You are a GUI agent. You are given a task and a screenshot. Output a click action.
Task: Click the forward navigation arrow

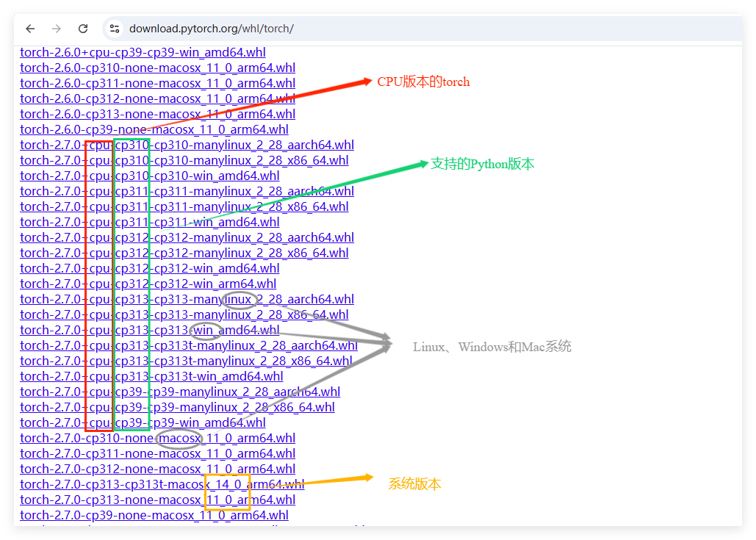tap(57, 29)
